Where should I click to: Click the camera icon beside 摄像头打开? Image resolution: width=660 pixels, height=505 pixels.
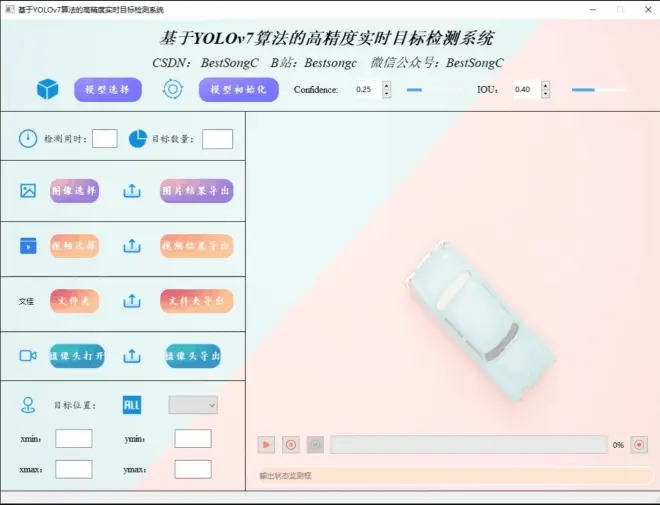tap(28, 356)
